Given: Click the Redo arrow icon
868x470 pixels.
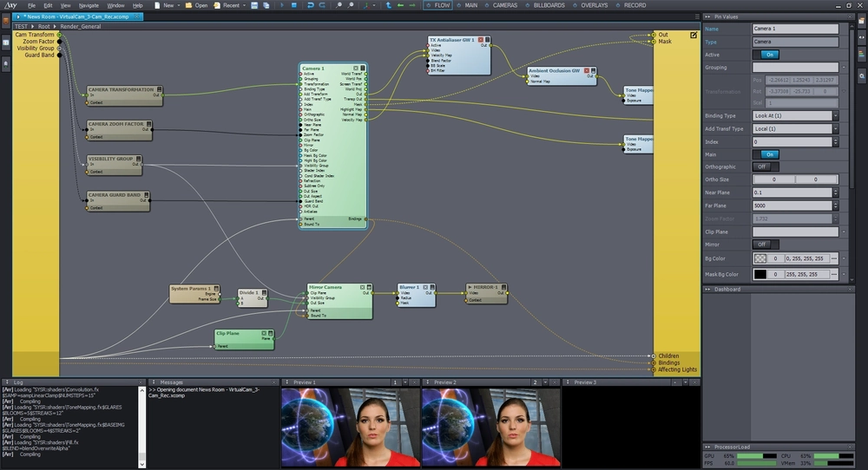Looking at the screenshot, I should point(322,5).
